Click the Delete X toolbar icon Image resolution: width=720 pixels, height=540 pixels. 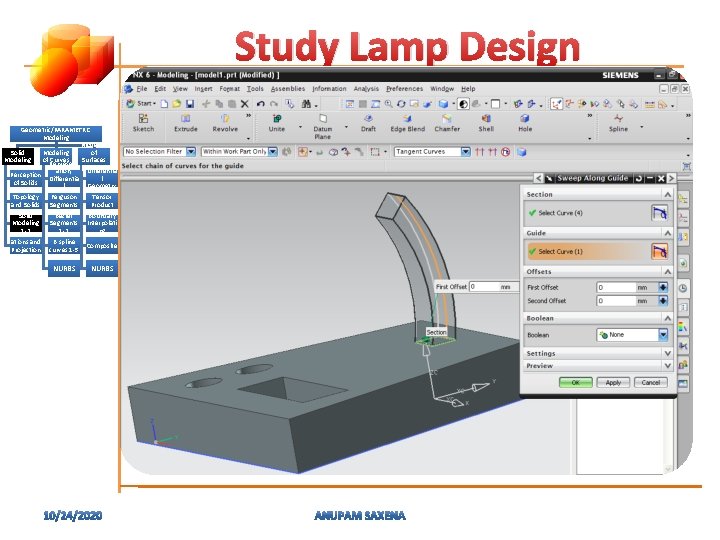tap(245, 104)
